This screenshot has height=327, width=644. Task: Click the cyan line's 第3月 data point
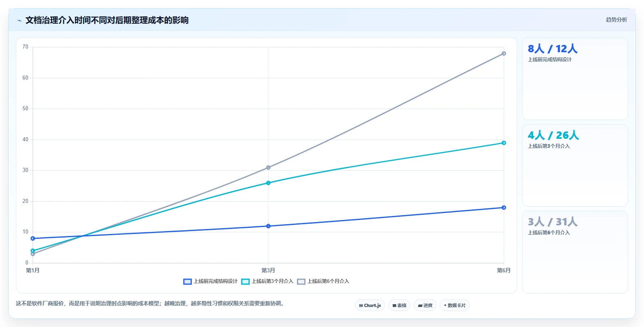[268, 183]
